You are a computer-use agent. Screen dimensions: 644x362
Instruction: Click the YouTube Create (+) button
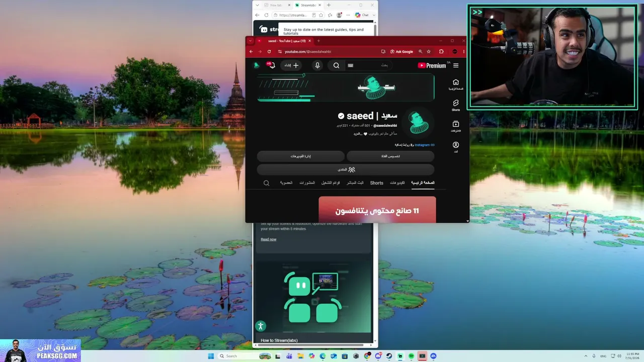(291, 65)
